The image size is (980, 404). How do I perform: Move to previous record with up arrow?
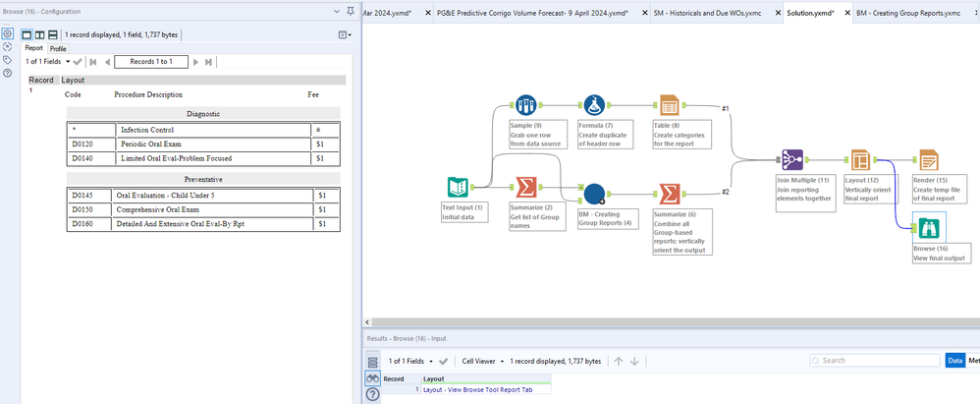pyautogui.click(x=618, y=361)
